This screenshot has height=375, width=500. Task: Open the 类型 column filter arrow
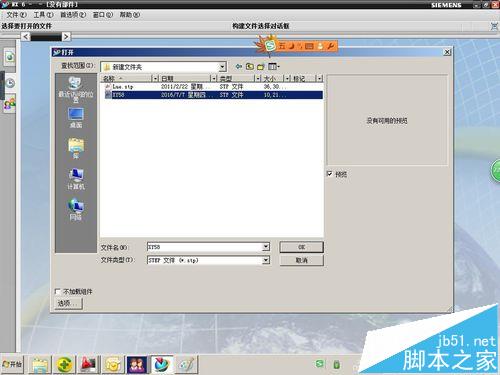click(258, 78)
